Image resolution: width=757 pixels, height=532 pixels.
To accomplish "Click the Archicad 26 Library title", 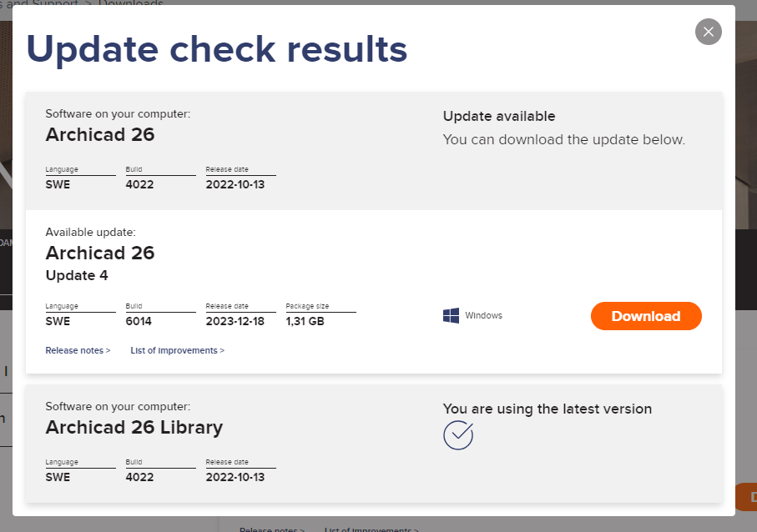I will pyautogui.click(x=134, y=428).
